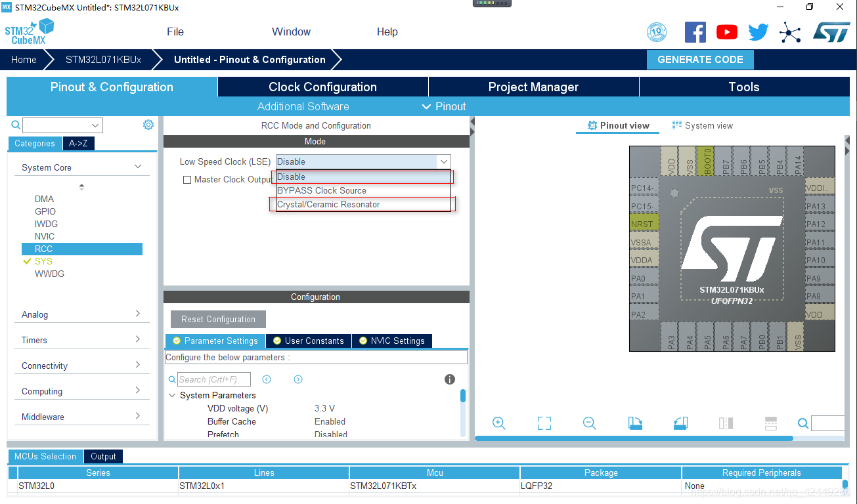The height and width of the screenshot is (504, 857).
Task: Rotate the chip clockwise
Action: (x=635, y=423)
